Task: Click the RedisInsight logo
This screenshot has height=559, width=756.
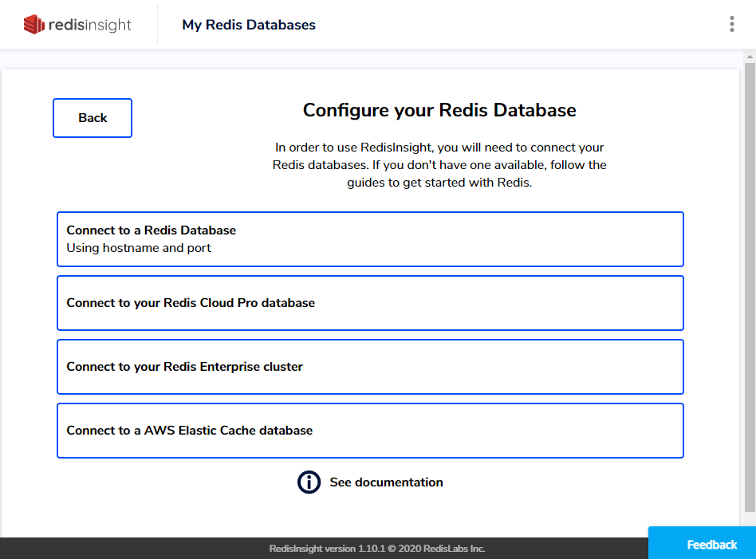Action: pos(77,25)
